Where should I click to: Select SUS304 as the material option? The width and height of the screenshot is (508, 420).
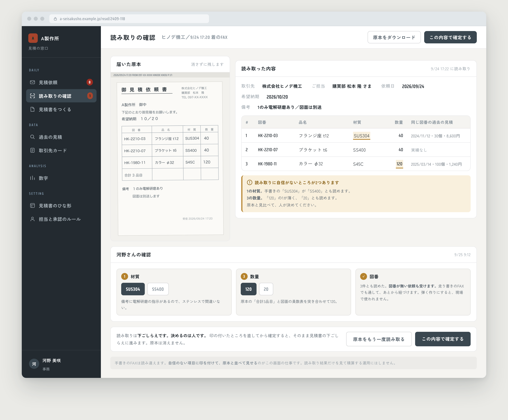click(x=133, y=289)
